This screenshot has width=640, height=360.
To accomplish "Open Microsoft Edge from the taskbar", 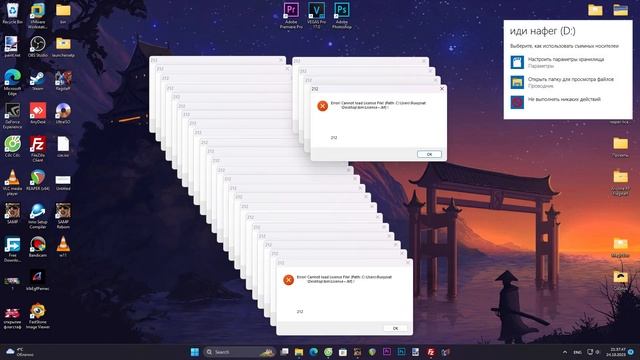I will (313, 352).
